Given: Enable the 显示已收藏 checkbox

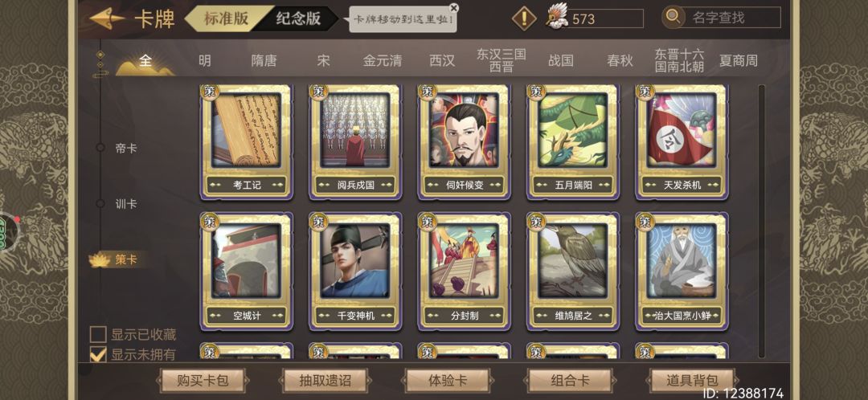Looking at the screenshot, I should click(x=98, y=335).
